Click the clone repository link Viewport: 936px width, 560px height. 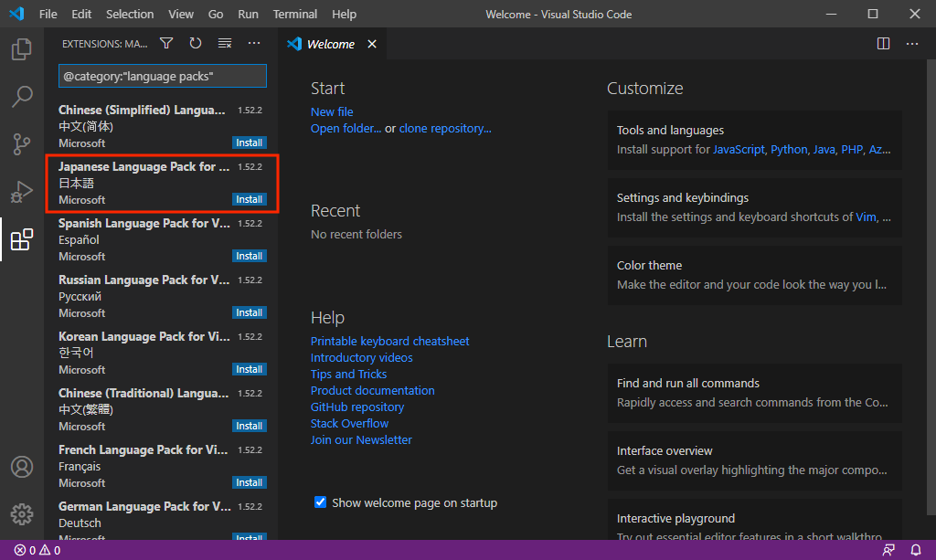(445, 128)
